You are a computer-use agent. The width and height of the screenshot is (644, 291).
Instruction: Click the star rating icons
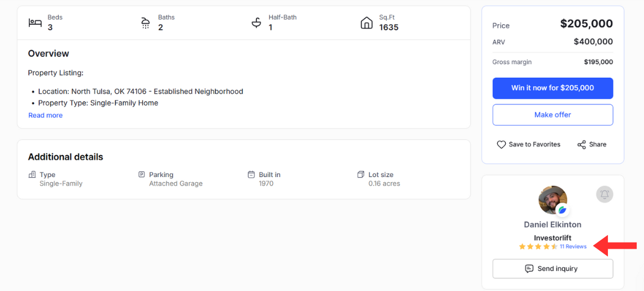(x=538, y=246)
